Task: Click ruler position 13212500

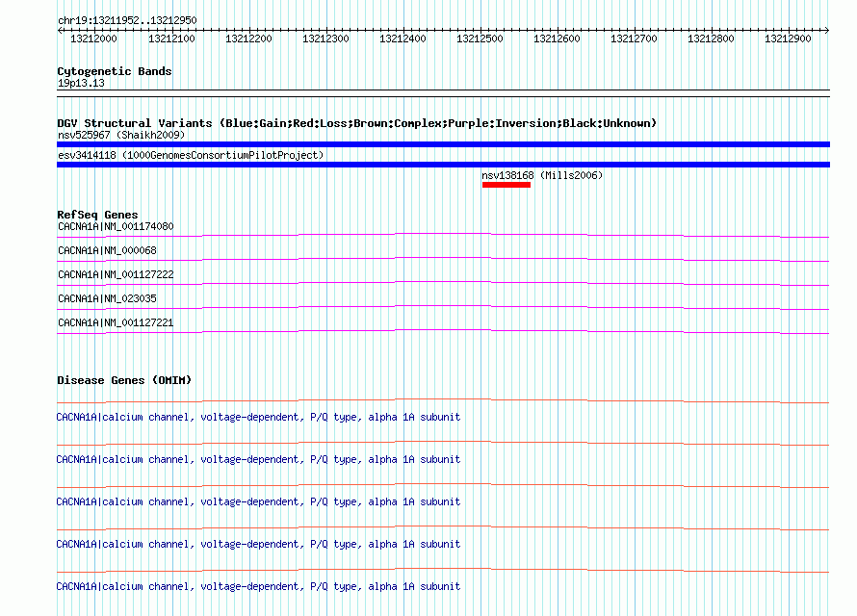Action: pos(480,38)
